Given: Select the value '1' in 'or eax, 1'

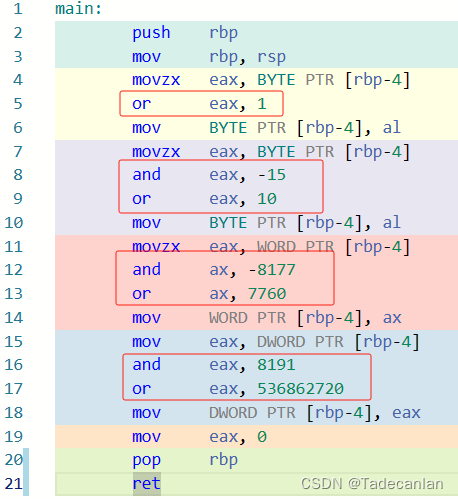Looking at the screenshot, I should (x=262, y=104).
